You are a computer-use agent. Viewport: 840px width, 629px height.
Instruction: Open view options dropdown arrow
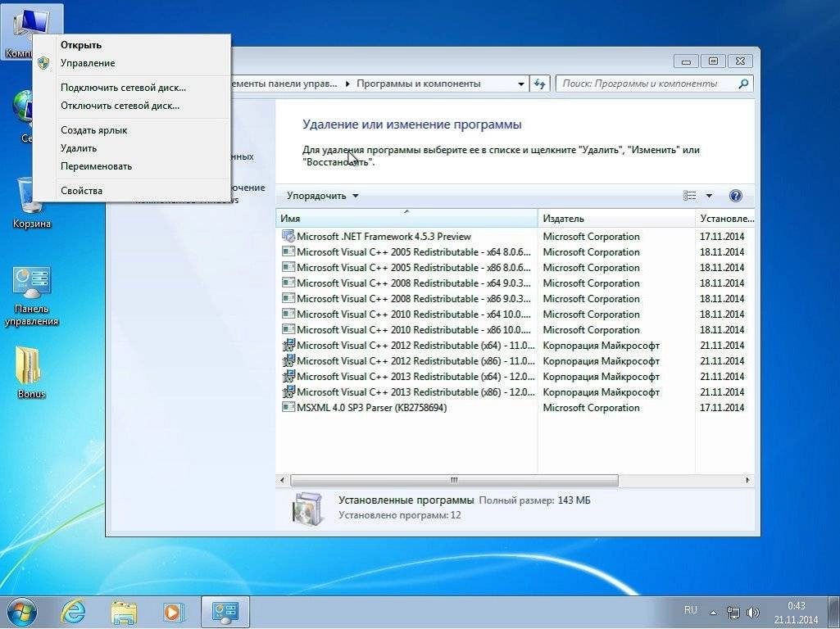(709, 196)
